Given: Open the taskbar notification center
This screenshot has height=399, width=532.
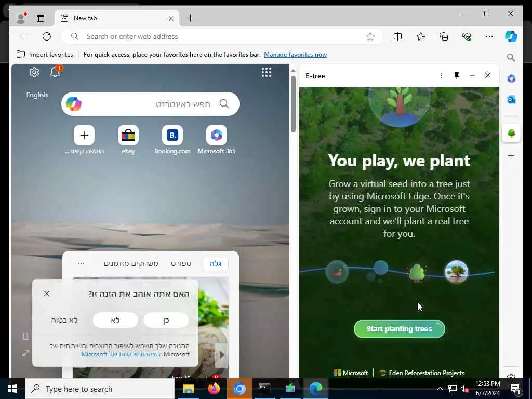Looking at the screenshot, I should [515, 389].
